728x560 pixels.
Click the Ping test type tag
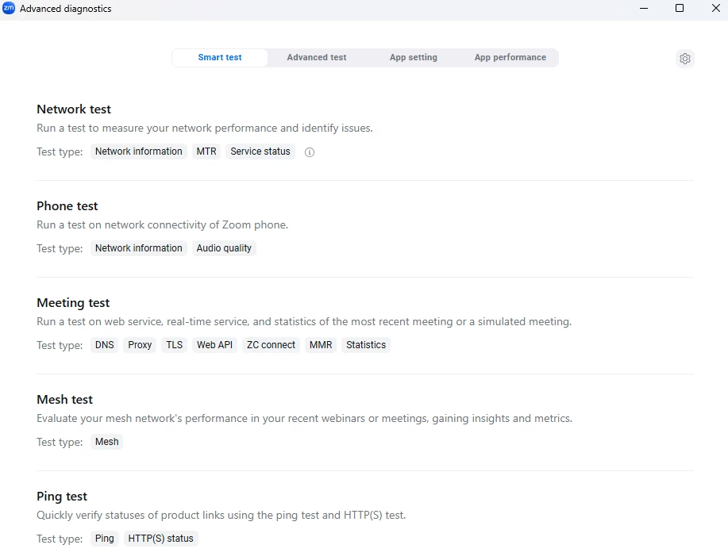click(x=105, y=539)
